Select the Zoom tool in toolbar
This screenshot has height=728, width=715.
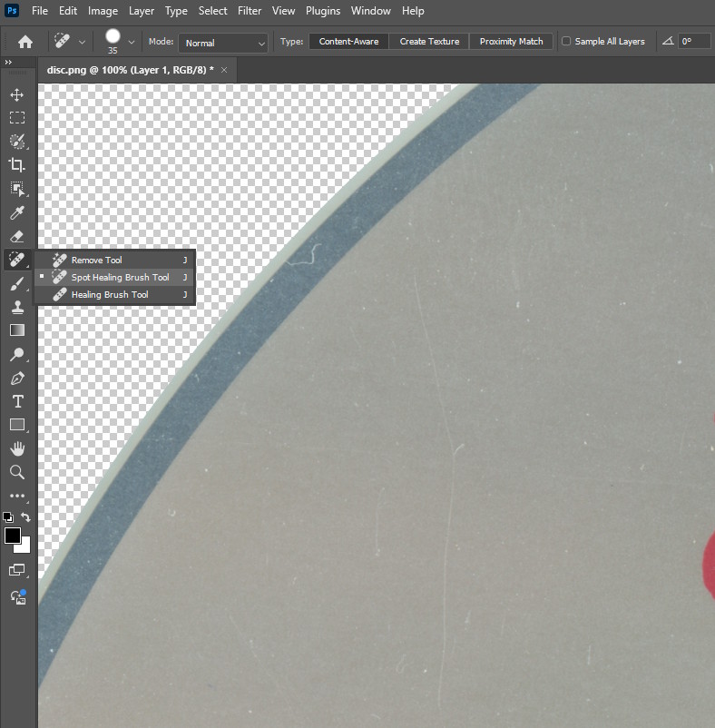(x=17, y=472)
